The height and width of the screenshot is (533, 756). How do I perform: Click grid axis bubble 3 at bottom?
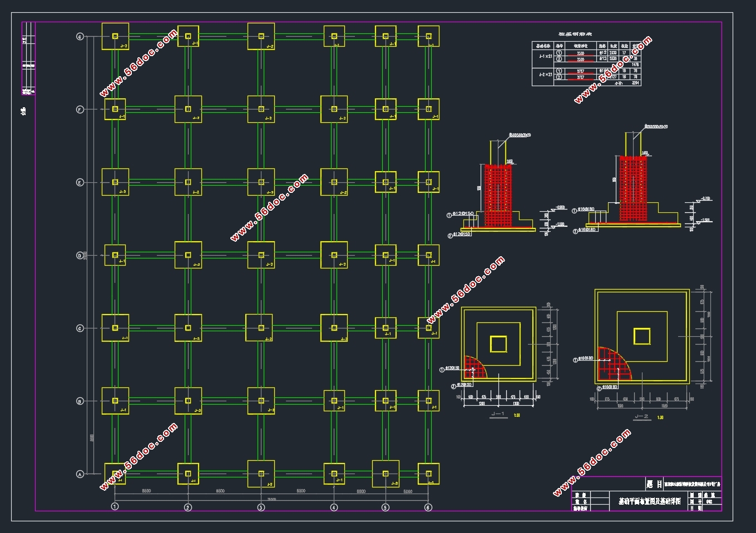261,507
